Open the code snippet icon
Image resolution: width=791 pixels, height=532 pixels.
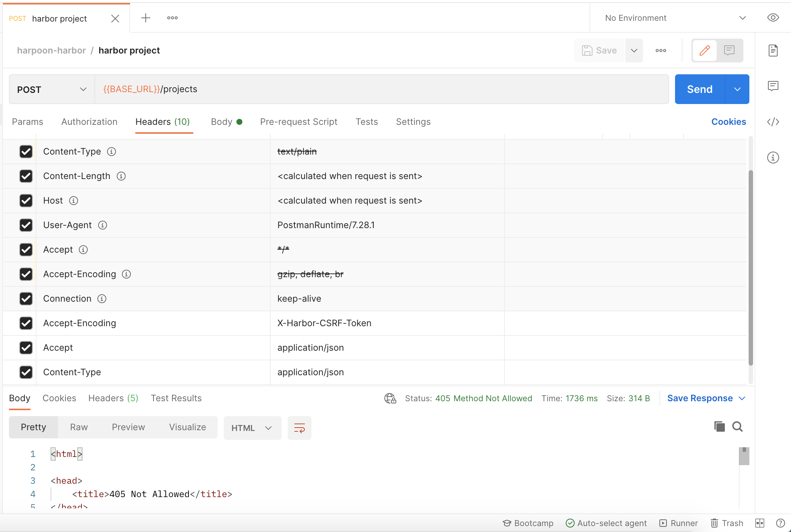(773, 122)
